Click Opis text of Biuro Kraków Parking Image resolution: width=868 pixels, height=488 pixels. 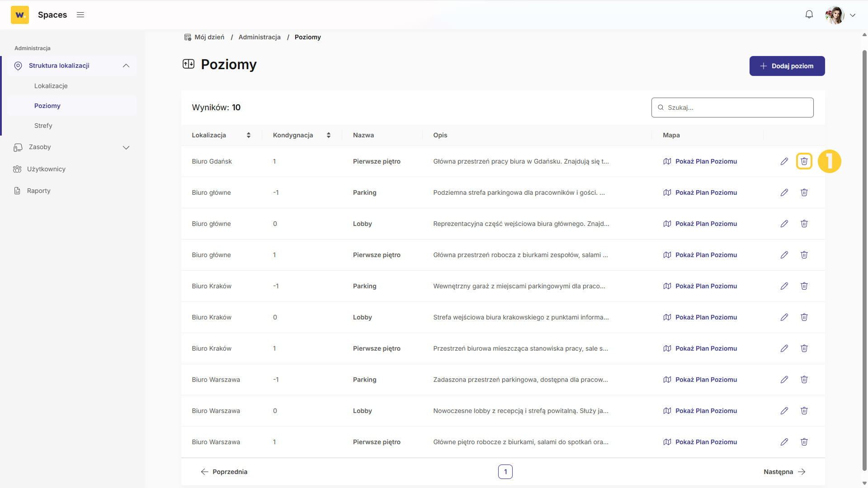[x=519, y=286]
